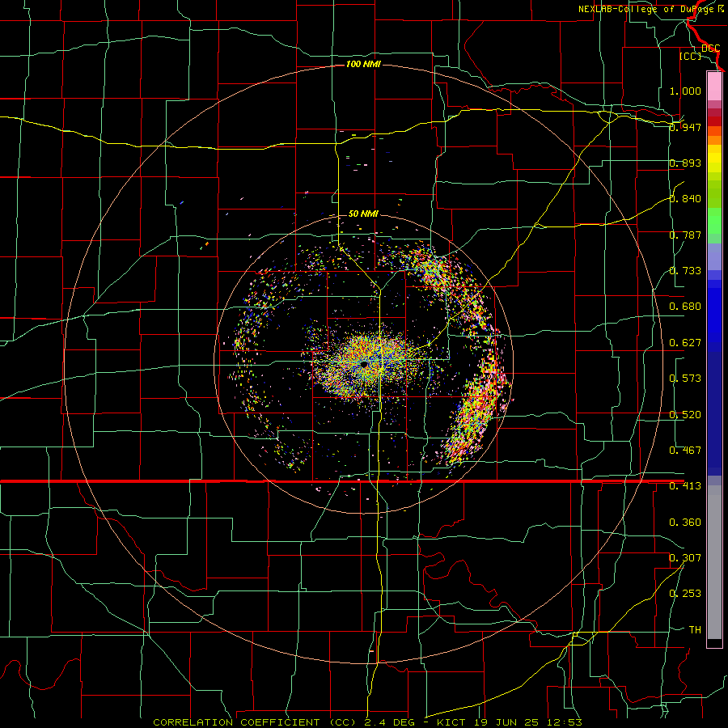Click the 0.253 legend value
Viewport: 728px width, 728px height.
point(685,594)
